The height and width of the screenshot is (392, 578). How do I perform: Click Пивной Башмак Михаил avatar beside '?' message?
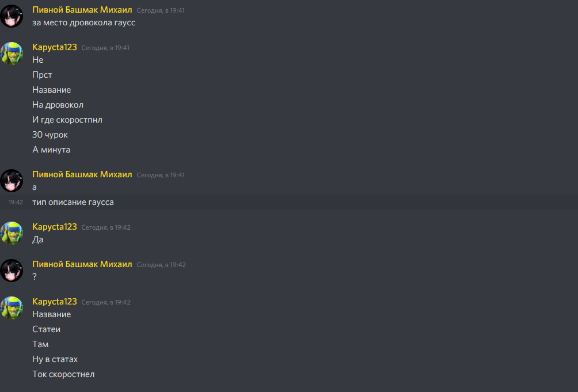(x=12, y=271)
